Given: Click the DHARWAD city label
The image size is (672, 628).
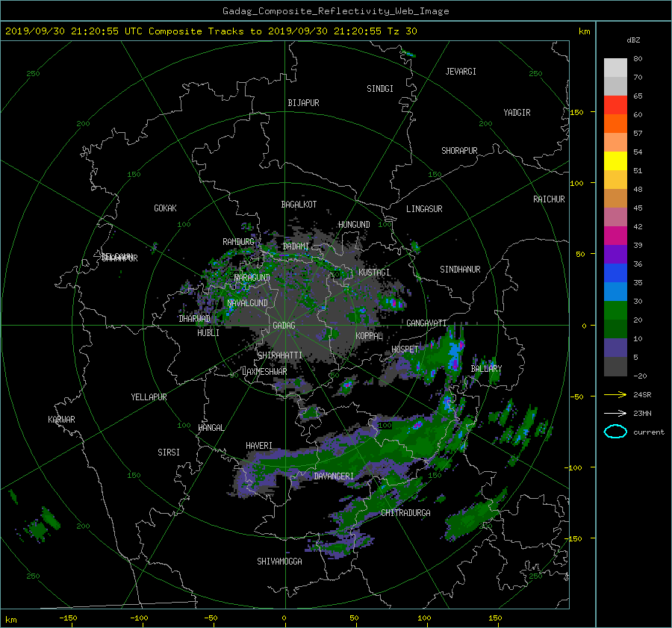Looking at the screenshot, I should coord(195,319).
